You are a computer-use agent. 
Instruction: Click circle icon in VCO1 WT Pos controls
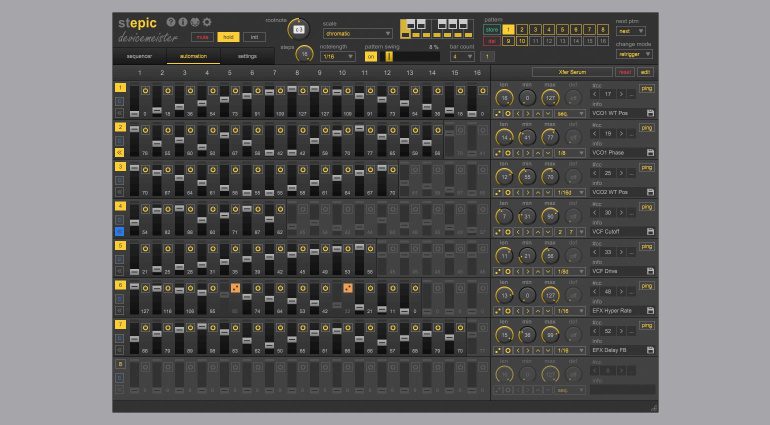pyautogui.click(x=508, y=113)
